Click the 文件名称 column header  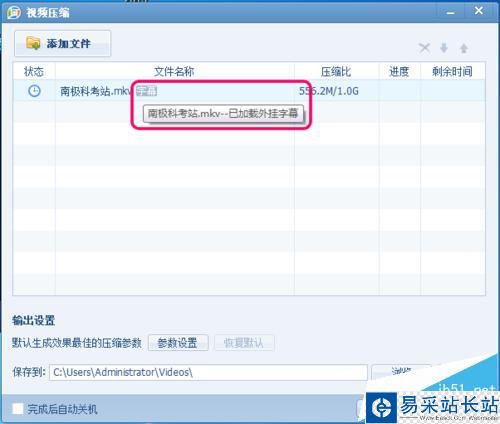174,71
